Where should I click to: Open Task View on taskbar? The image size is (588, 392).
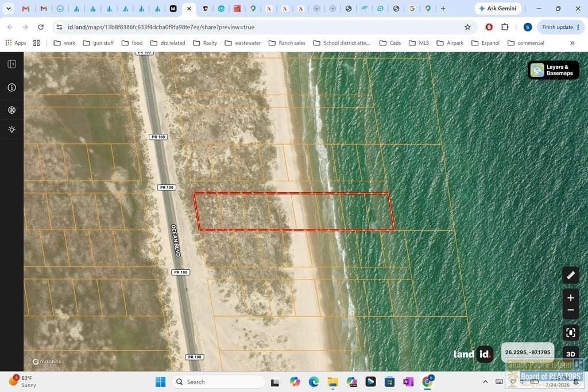pyautogui.click(x=275, y=382)
